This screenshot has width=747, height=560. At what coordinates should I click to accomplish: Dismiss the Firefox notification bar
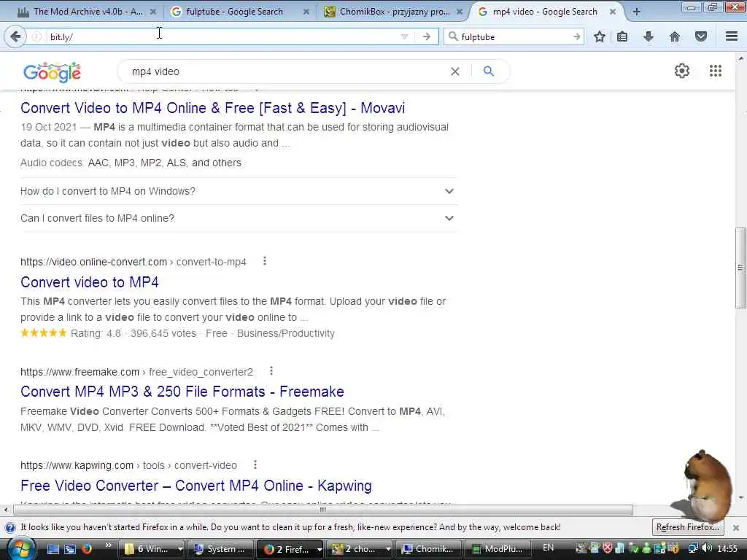pos(736,528)
